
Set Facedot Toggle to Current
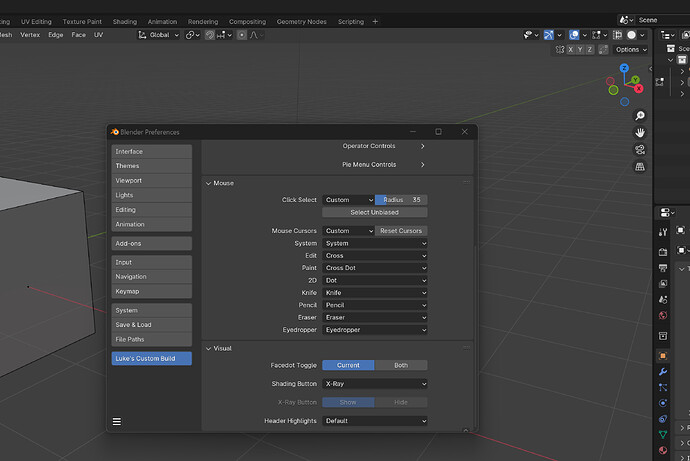(348, 365)
